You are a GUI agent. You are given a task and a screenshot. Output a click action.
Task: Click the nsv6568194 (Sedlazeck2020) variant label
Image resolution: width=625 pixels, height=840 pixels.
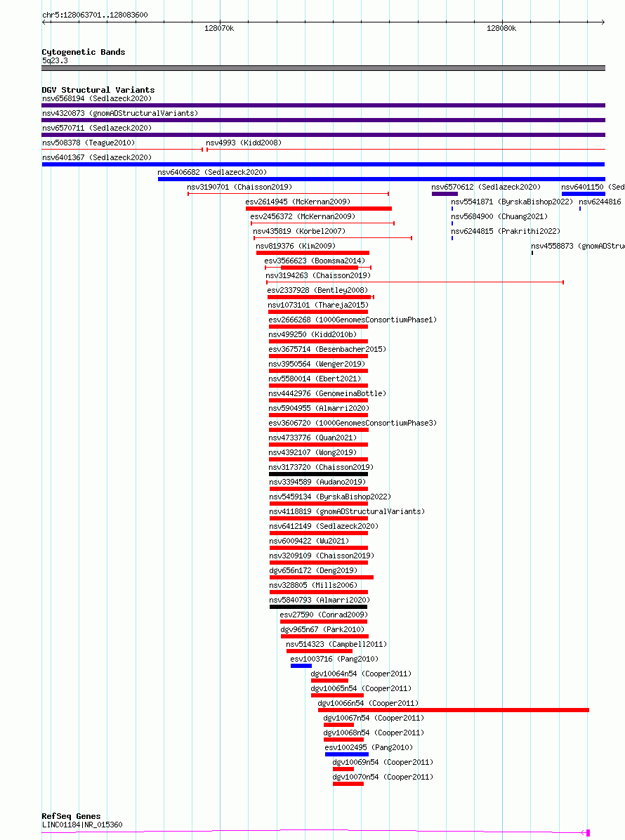click(x=97, y=98)
